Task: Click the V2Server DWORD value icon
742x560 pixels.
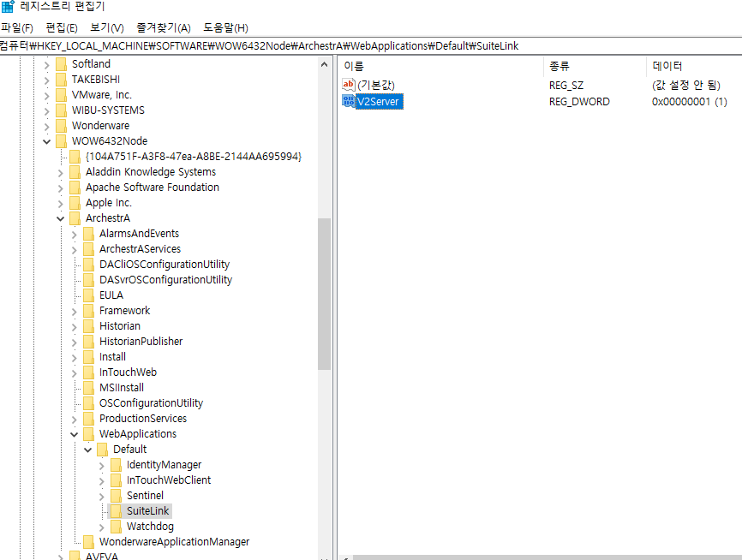Action: [x=349, y=101]
